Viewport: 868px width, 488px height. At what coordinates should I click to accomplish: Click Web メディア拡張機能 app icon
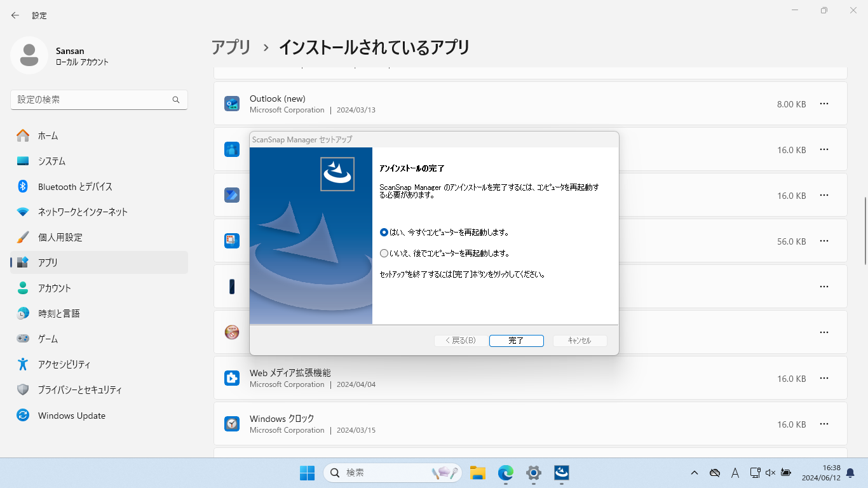[232, 378]
